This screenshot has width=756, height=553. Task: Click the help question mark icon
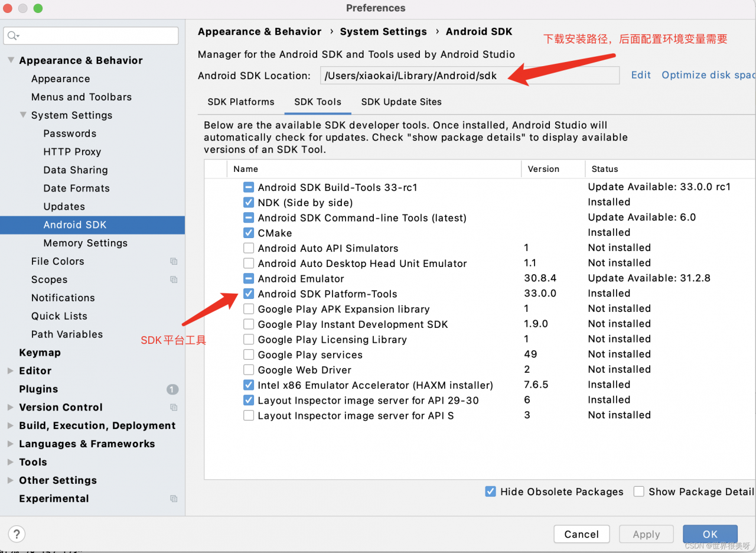17,534
